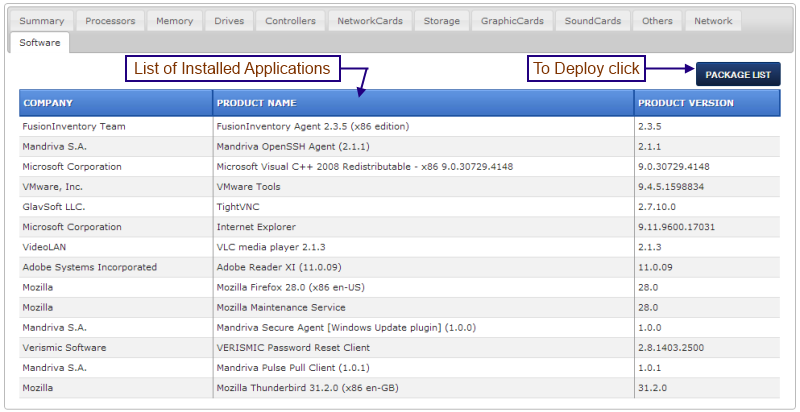Sort by the PRODUCT VERSION column header

[707, 103]
